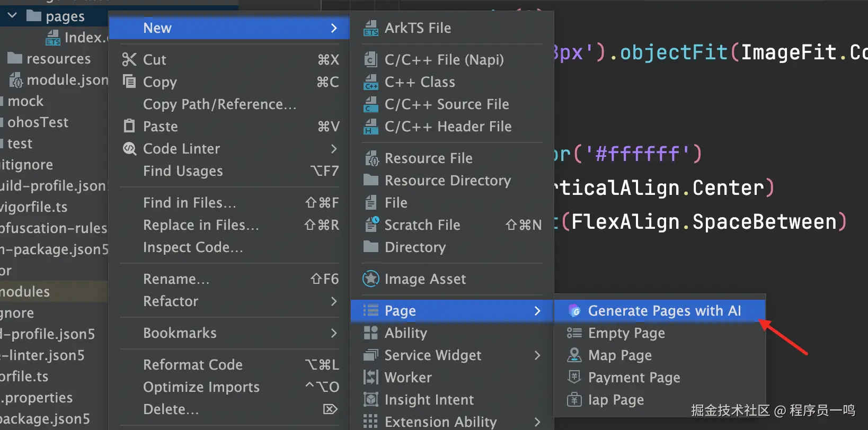The height and width of the screenshot is (430, 868).
Task: Select Empty Page from the submenu
Action: pos(626,333)
